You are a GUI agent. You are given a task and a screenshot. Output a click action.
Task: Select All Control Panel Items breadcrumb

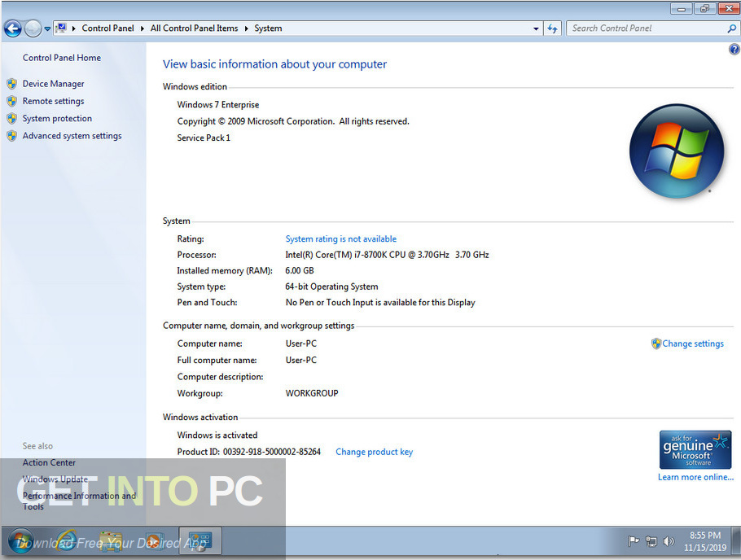pos(195,28)
